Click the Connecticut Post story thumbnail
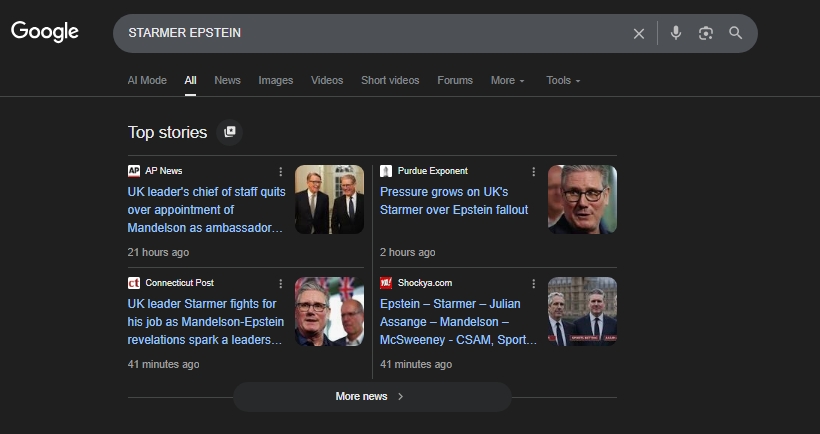This screenshot has width=820, height=434. pos(329,312)
